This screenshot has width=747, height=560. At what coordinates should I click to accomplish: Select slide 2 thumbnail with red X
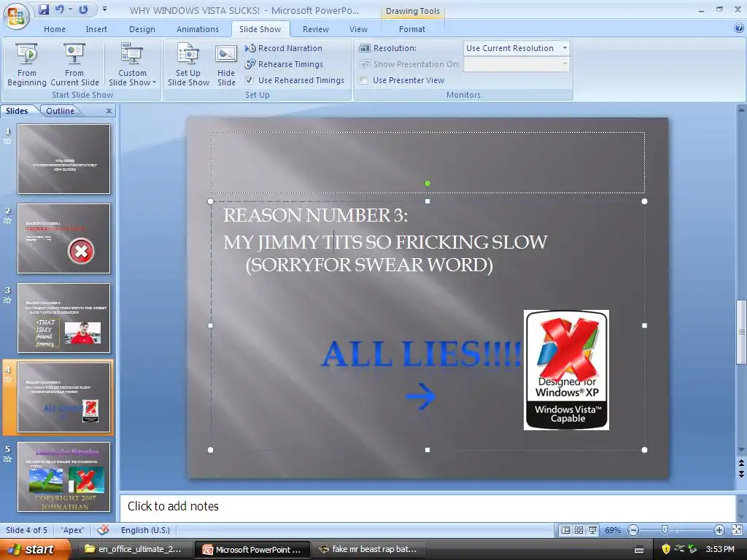(64, 238)
